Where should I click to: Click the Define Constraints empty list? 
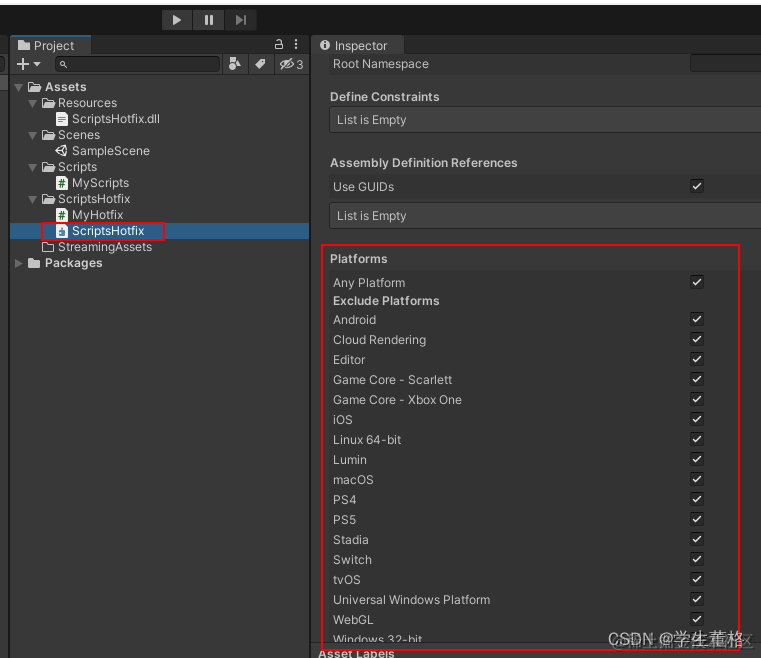click(545, 120)
